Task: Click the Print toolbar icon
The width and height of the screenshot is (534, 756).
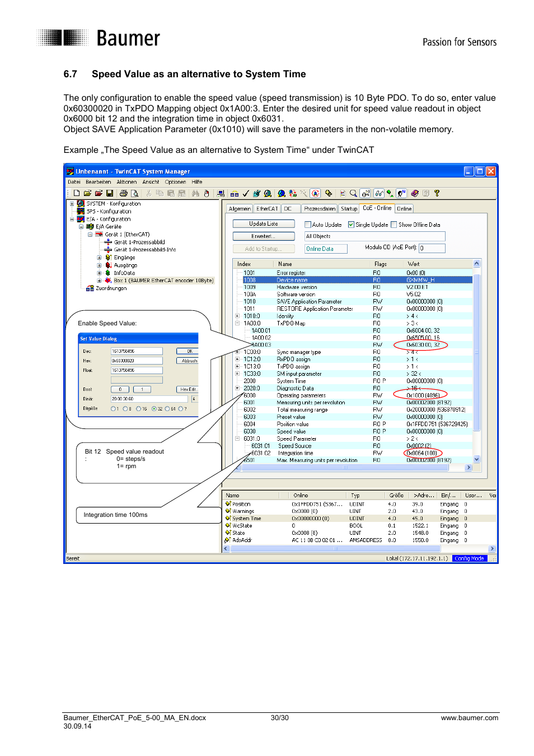Action: click(124, 193)
